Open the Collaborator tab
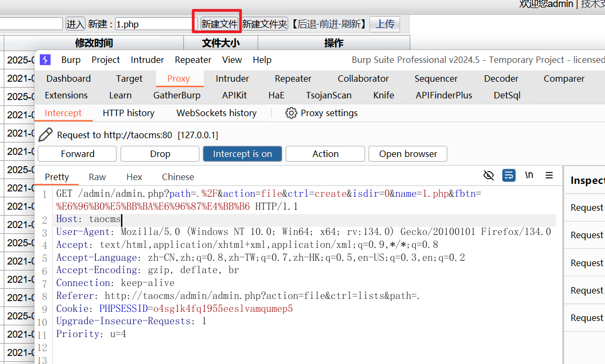 pos(363,78)
